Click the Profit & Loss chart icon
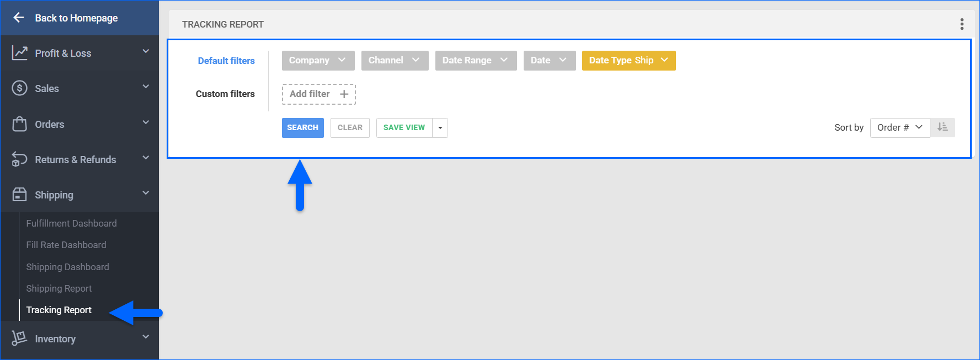Image resolution: width=980 pixels, height=360 pixels. 20,53
